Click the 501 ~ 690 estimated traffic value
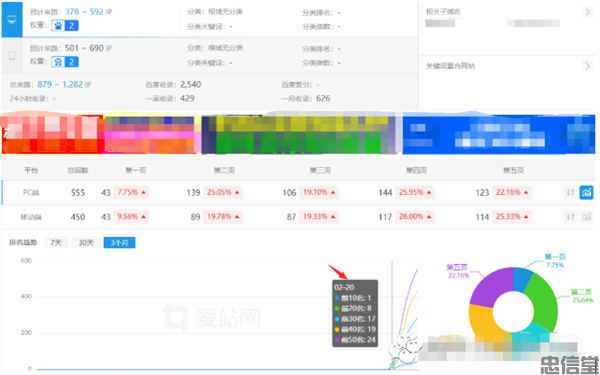Screen dimensions: 600x375 [x=84, y=48]
